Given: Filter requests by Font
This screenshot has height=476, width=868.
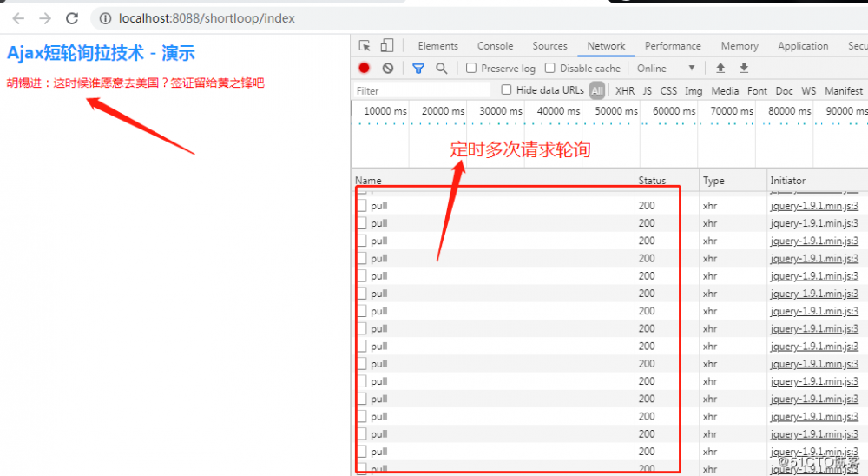Looking at the screenshot, I should (757, 91).
